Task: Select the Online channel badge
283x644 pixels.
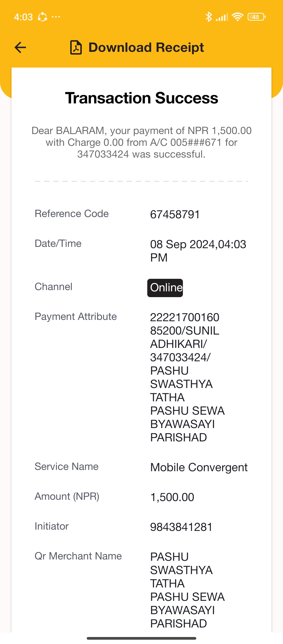Action: (x=165, y=288)
